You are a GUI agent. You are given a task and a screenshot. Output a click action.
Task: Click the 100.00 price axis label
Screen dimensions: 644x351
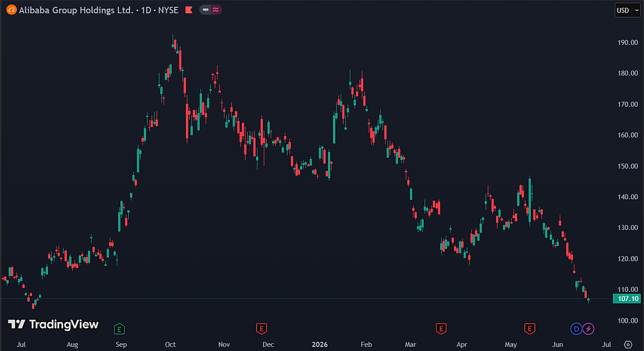click(628, 321)
